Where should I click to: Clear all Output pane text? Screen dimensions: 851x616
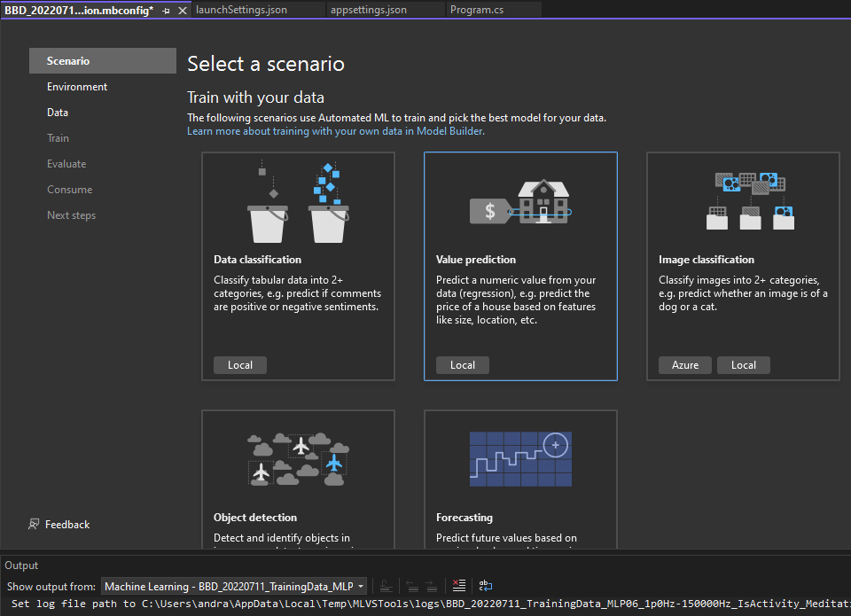pos(459,586)
